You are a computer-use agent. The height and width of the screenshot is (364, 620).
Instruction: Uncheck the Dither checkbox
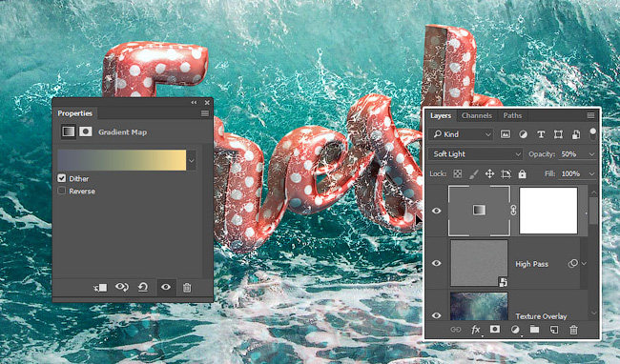(62, 178)
